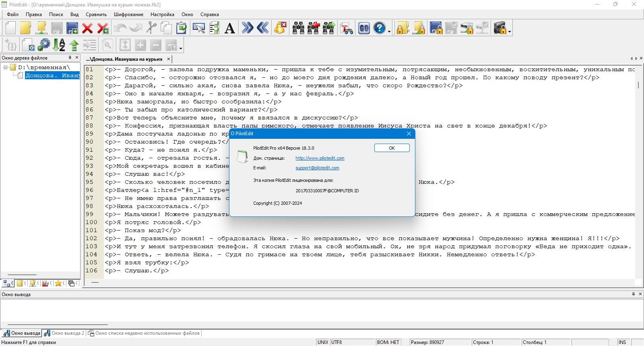Image resolution: width=644 pixels, height=346 pixels.
Task: Toggle pin on output window panel
Action: point(633,294)
